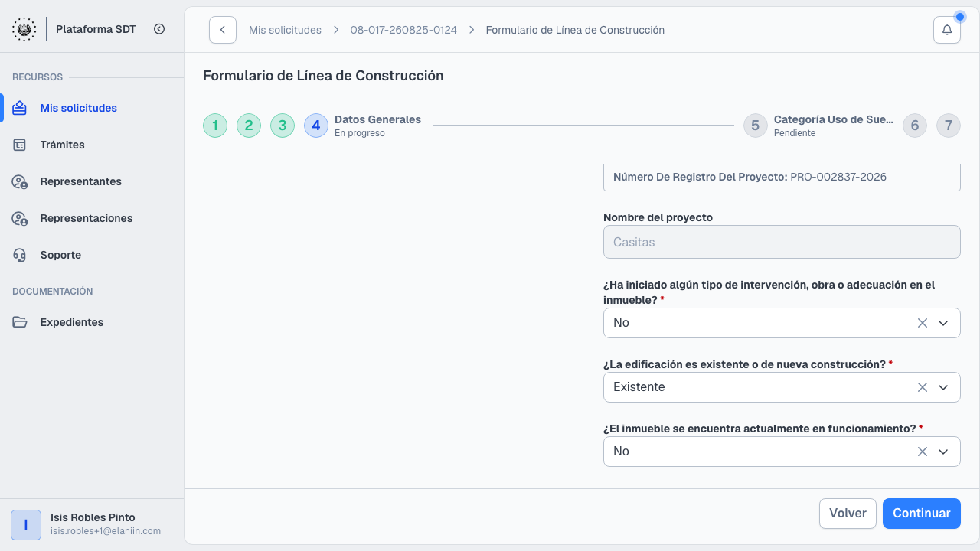This screenshot has width=980, height=551.
Task: Click user name Isis Robles Pinto
Action: click(x=93, y=517)
